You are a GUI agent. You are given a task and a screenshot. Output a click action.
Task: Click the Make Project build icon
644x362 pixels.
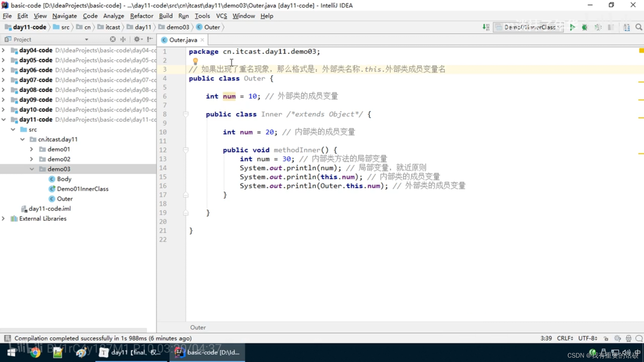coord(486,27)
